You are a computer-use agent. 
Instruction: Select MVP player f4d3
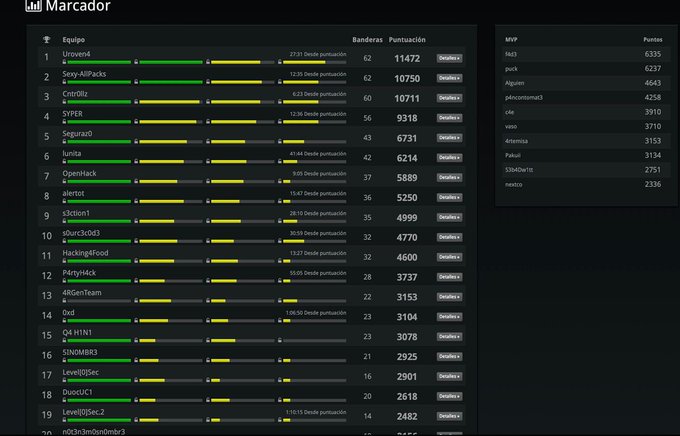(x=511, y=54)
